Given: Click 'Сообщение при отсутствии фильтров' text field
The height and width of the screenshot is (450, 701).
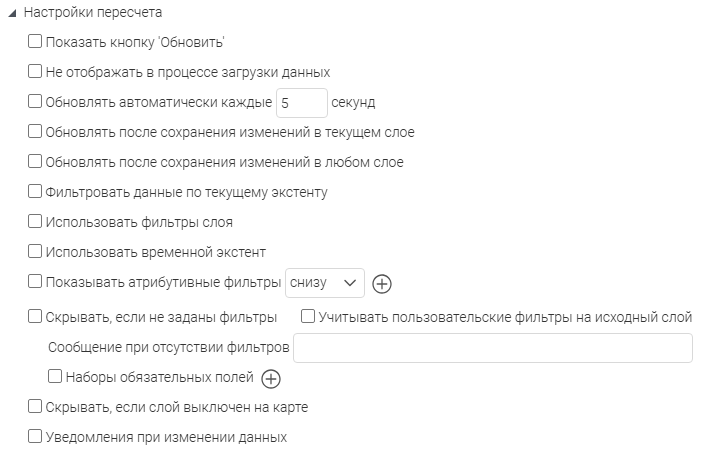Looking at the screenshot, I should pos(492,348).
